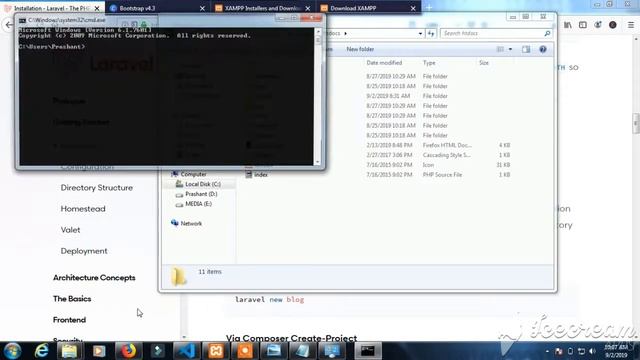Image resolution: width=640 pixels, height=360 pixels.
Task: Expand The Basics section in Laravel sidebar
Action: coord(72,299)
